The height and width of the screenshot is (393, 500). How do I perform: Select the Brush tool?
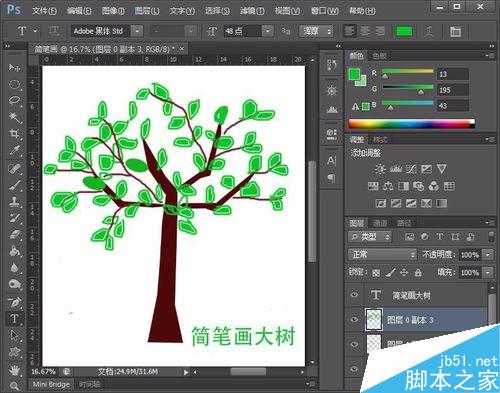click(14, 185)
